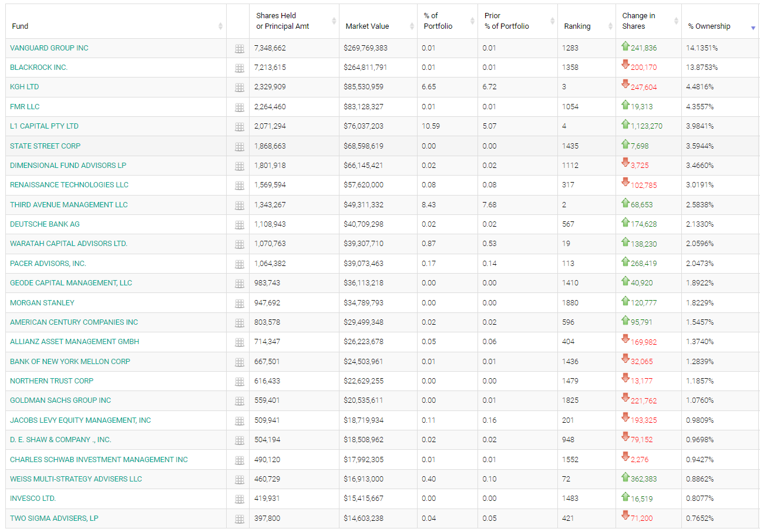Image resolution: width=760 pixels, height=532 pixels.
Task: Open TWO SIGMA ADVISERS, LP link
Action: 54,518
